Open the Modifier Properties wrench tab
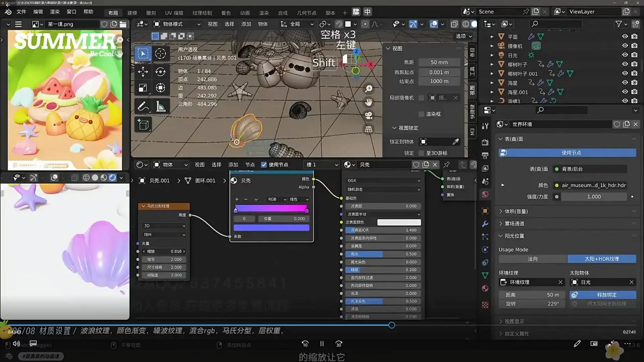 pyautogui.click(x=485, y=224)
